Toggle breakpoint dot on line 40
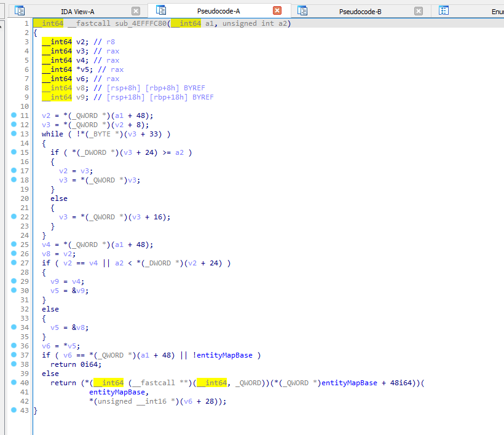This screenshot has height=435, width=504. click(14, 383)
